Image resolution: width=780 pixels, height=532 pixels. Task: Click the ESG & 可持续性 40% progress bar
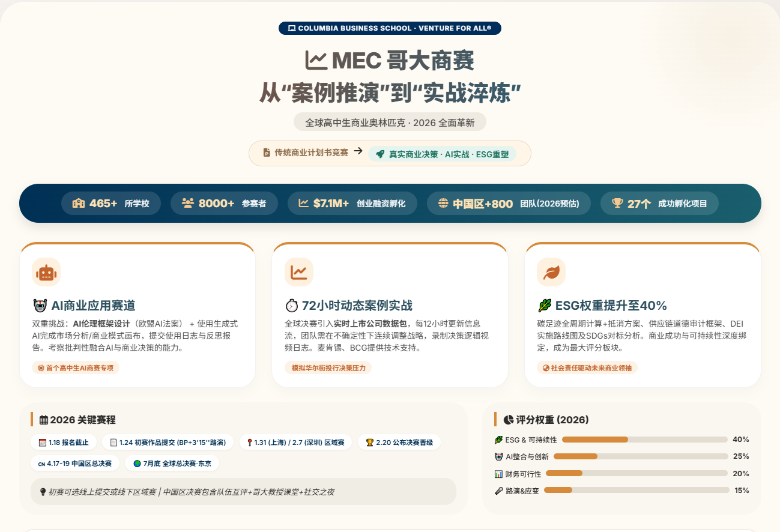pos(644,440)
